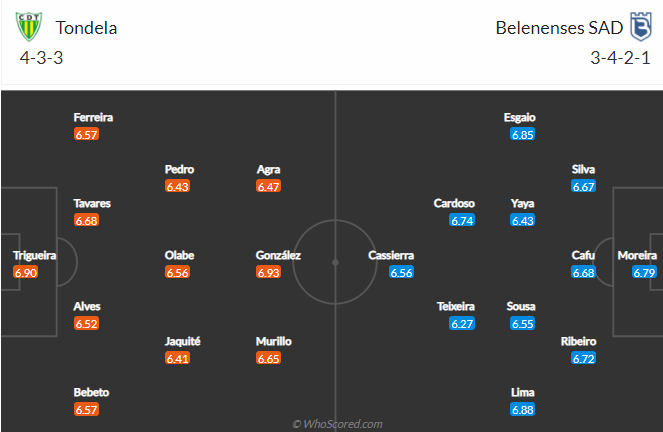Select goalkeeper Trigueira's 6.90 rating badge
The width and height of the screenshot is (663, 432).
(25, 272)
